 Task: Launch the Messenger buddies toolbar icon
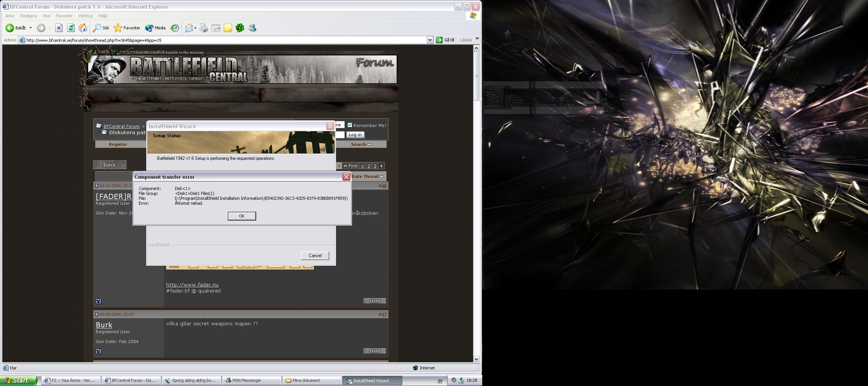[x=252, y=28]
